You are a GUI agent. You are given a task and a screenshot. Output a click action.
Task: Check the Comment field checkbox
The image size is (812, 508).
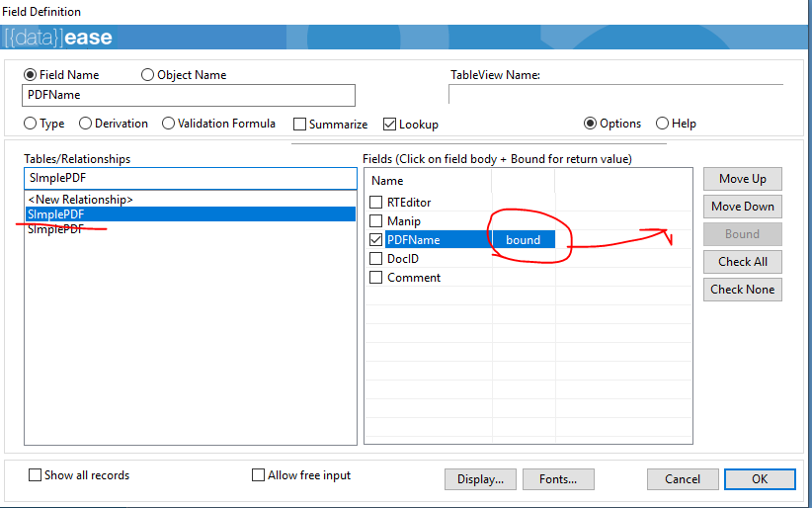point(376,278)
